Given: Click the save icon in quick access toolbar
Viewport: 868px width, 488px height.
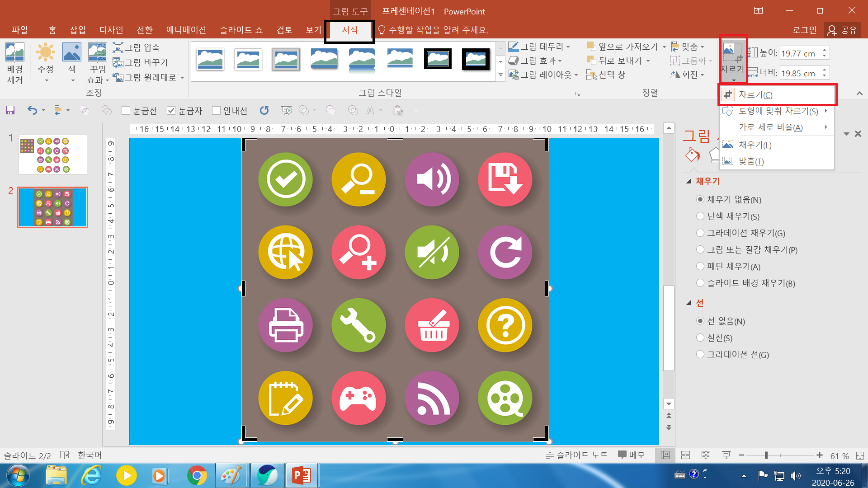Looking at the screenshot, I should 10,110.
